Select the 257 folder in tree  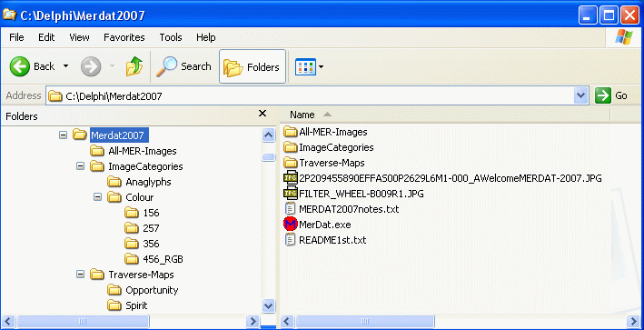point(151,228)
